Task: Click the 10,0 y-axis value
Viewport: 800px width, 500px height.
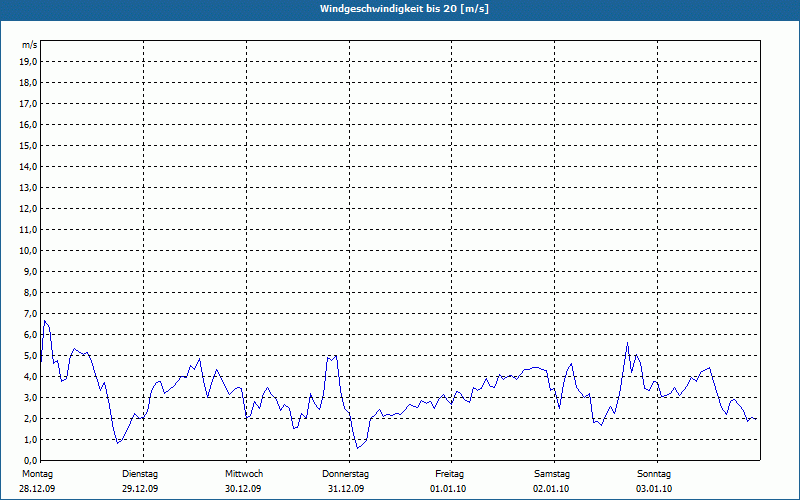Action: pos(29,251)
